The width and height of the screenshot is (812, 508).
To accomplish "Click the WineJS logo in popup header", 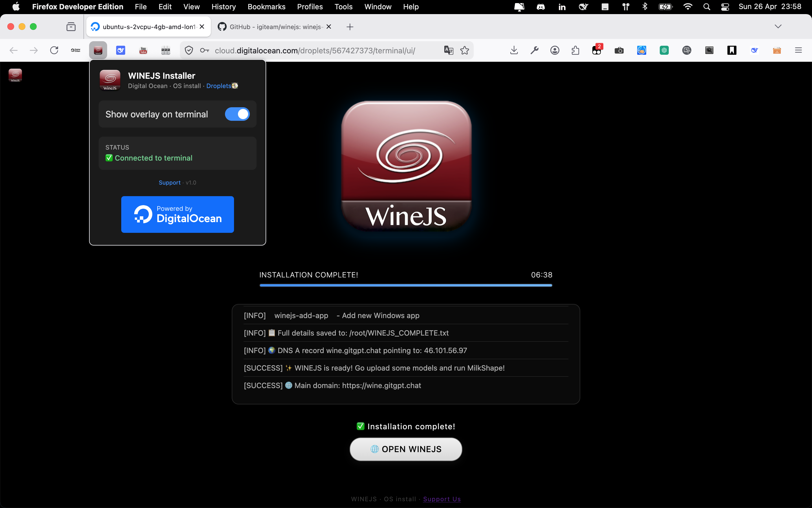I will tap(110, 80).
